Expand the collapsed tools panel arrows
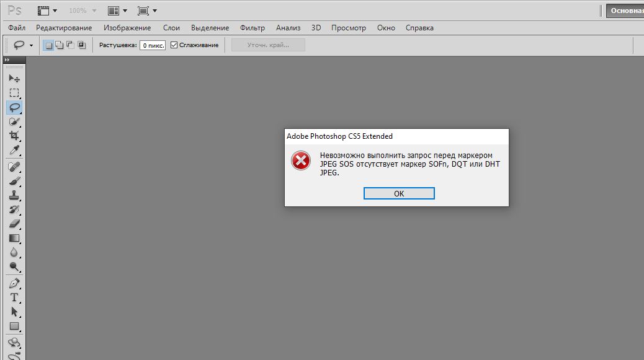The width and height of the screenshot is (644, 360). pos(7,60)
